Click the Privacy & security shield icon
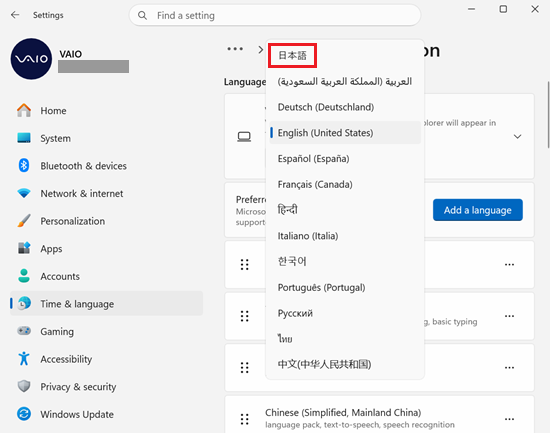The width and height of the screenshot is (550, 433). pyautogui.click(x=24, y=386)
